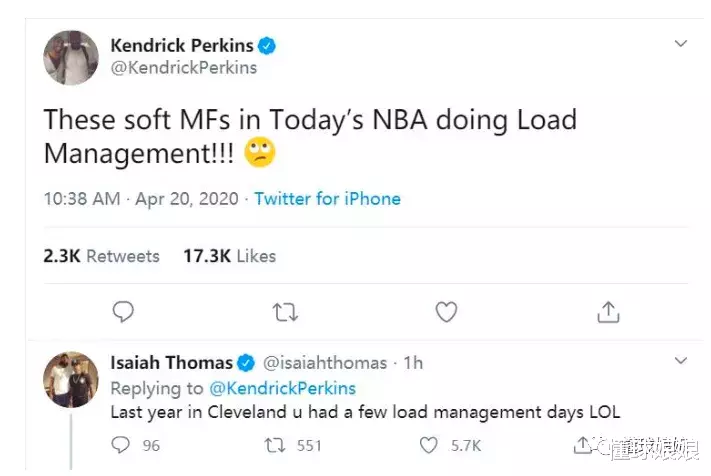Open Isaiah Thomas' profile avatar

point(71,380)
